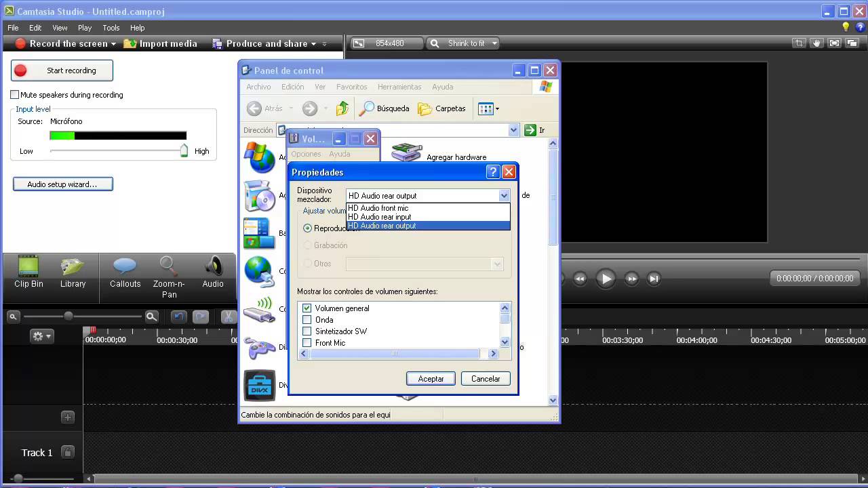
Task: Open Record the screen dropdown arrow
Action: pos(113,44)
